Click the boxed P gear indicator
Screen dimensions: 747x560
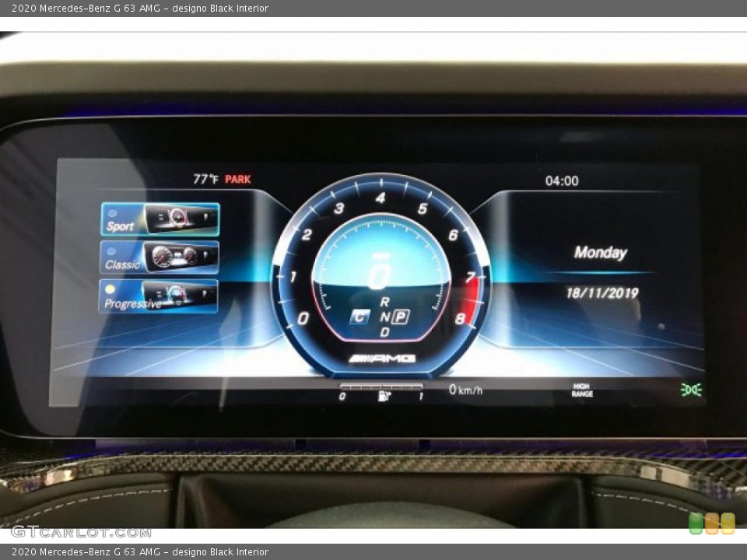click(402, 317)
